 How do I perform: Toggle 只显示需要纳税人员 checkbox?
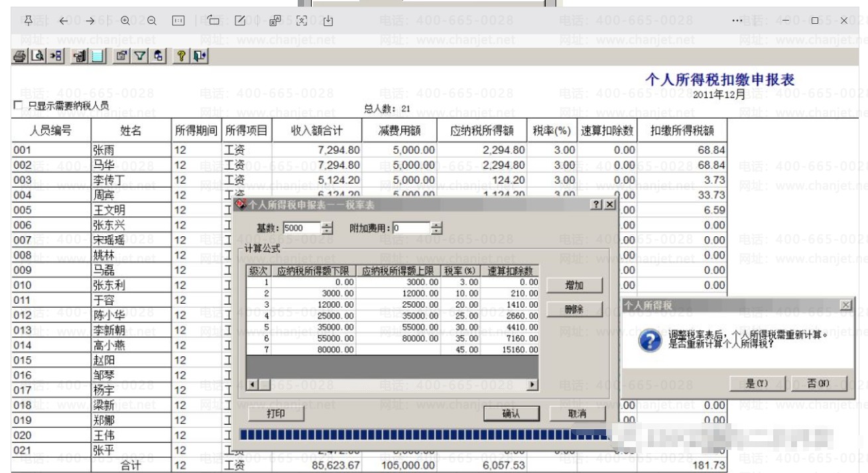point(18,105)
